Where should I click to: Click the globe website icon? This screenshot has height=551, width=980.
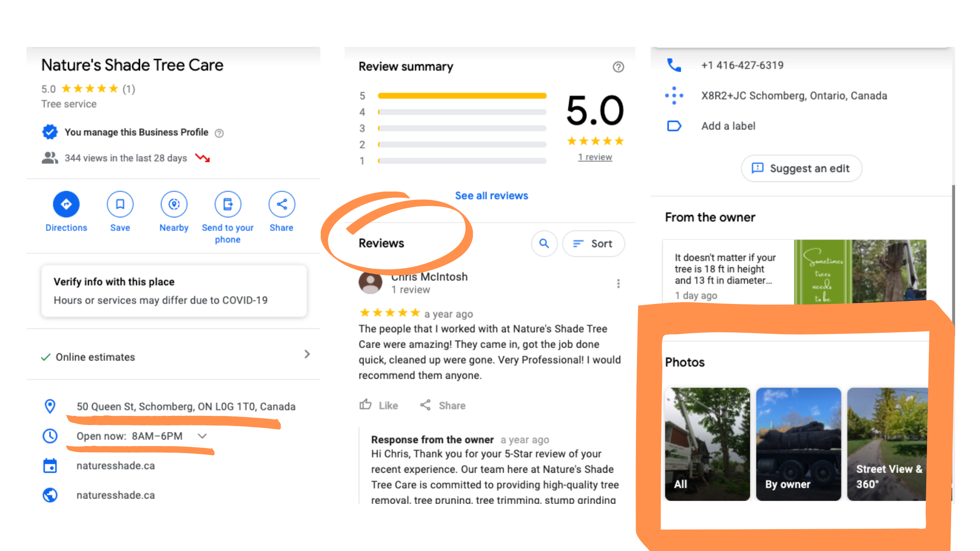tap(50, 495)
